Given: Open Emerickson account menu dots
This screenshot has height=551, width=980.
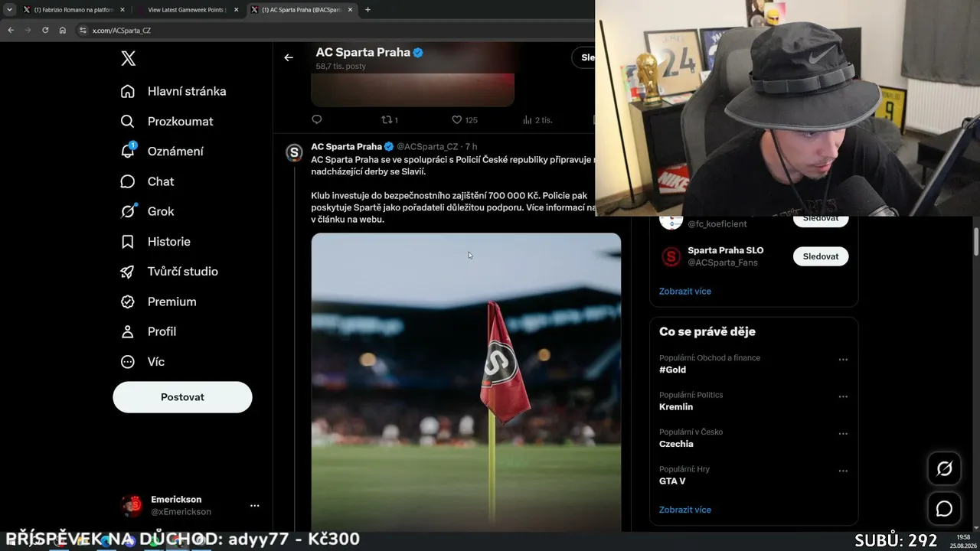Looking at the screenshot, I should pyautogui.click(x=254, y=505).
